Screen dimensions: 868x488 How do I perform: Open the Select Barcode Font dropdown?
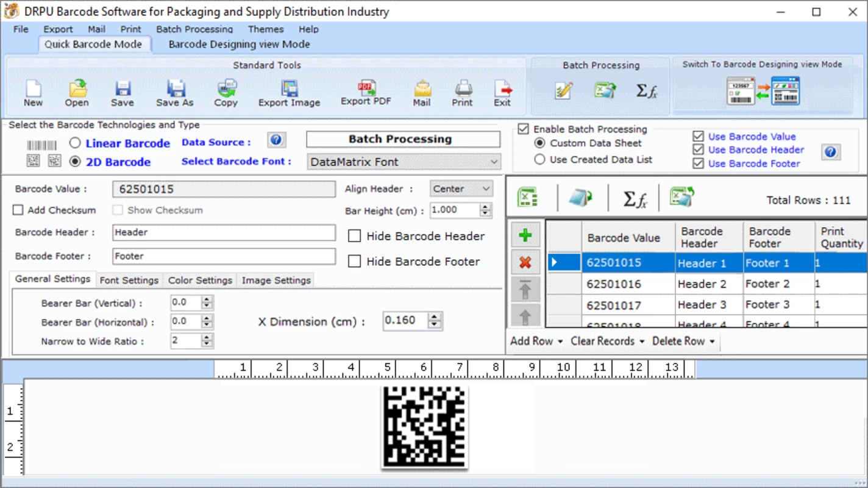(404, 162)
